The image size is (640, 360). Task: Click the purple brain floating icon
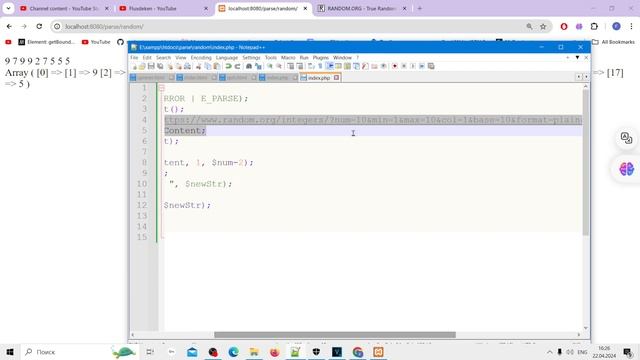pos(626,169)
